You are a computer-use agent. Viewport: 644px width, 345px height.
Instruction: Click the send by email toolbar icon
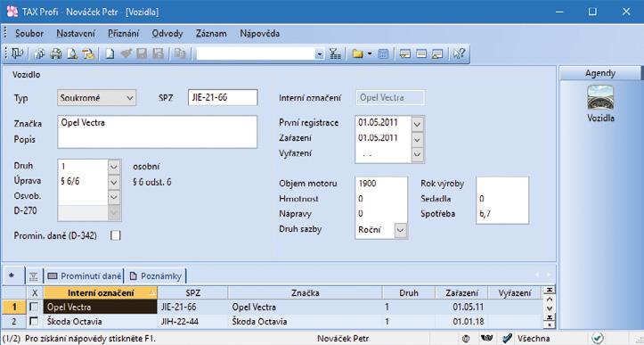pos(88,53)
